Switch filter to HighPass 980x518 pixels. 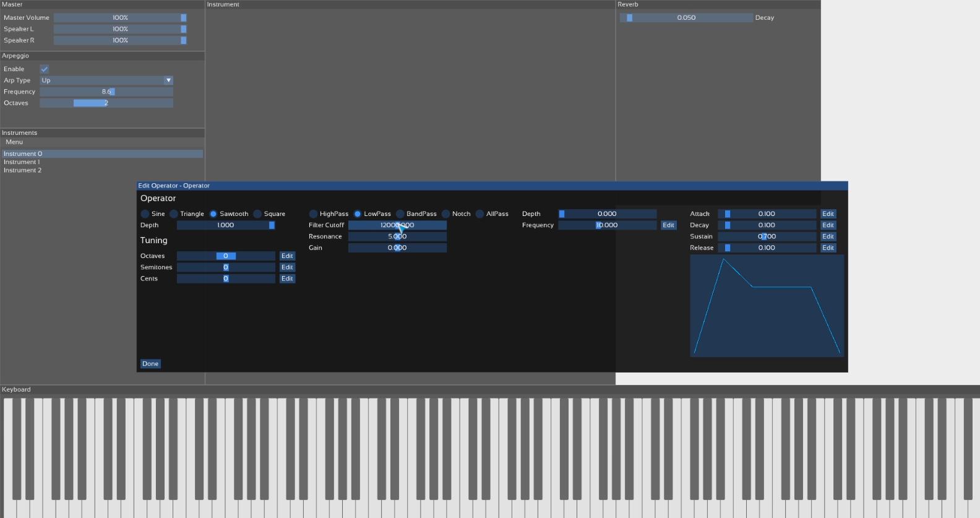(x=313, y=214)
